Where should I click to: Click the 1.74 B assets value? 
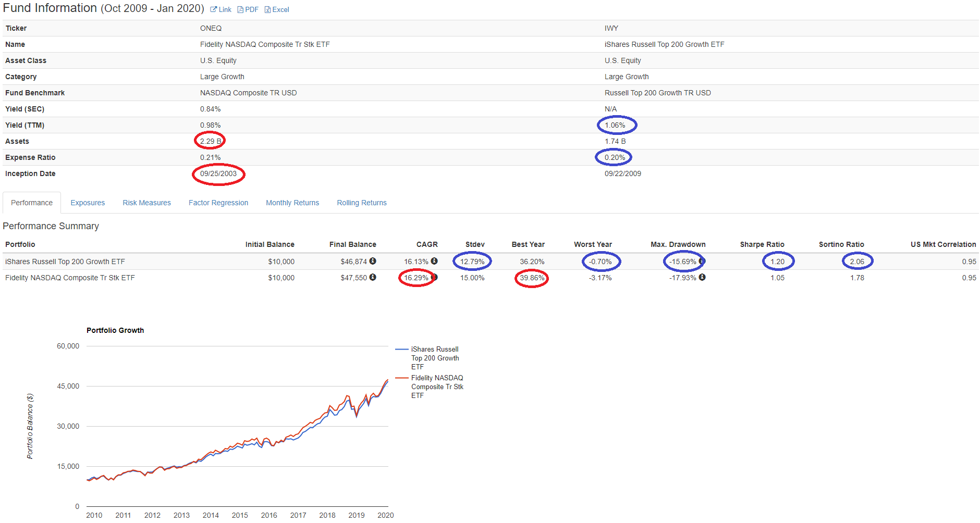615,141
